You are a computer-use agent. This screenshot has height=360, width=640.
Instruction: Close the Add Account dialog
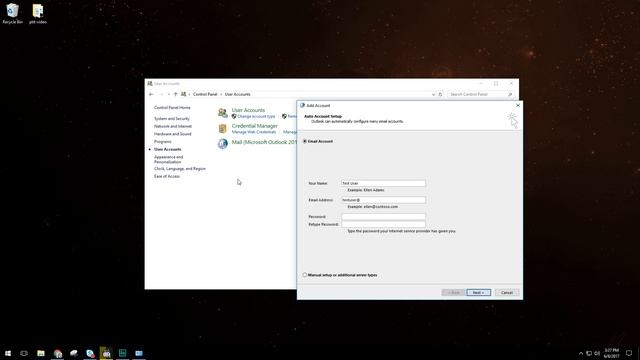click(x=518, y=105)
